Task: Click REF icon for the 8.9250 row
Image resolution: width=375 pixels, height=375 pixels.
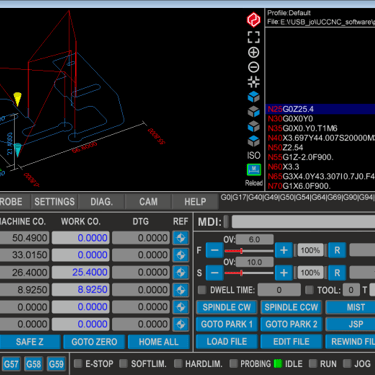Action: point(181,290)
